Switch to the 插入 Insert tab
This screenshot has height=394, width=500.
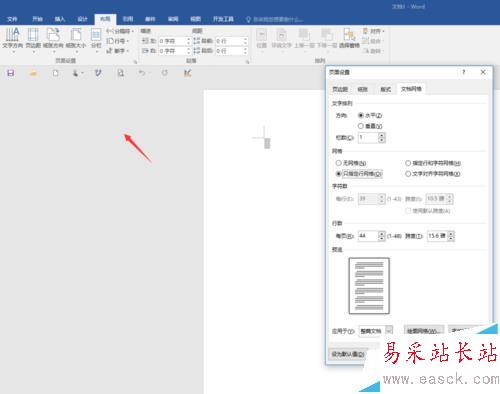tap(60, 19)
